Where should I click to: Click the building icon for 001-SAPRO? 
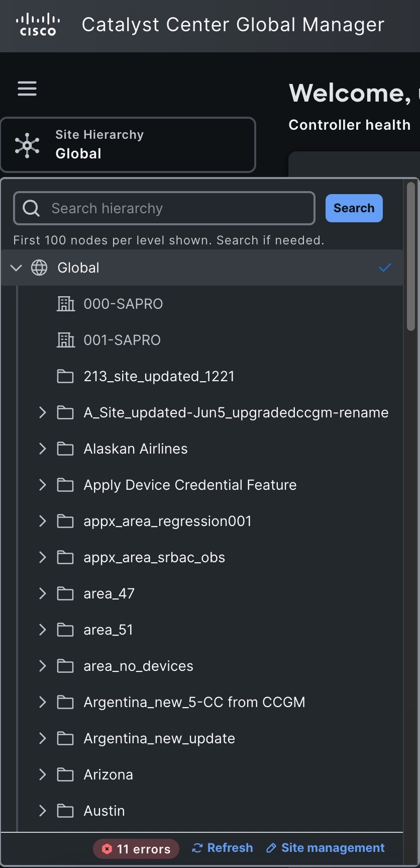pos(65,340)
